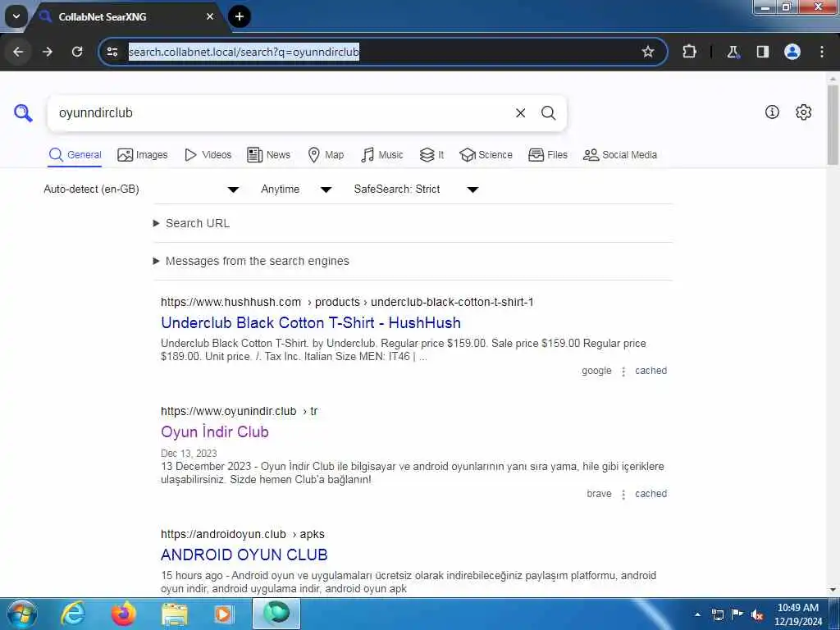This screenshot has width=840, height=630.
Task: Open preferences gear icon
Action: [803, 112]
